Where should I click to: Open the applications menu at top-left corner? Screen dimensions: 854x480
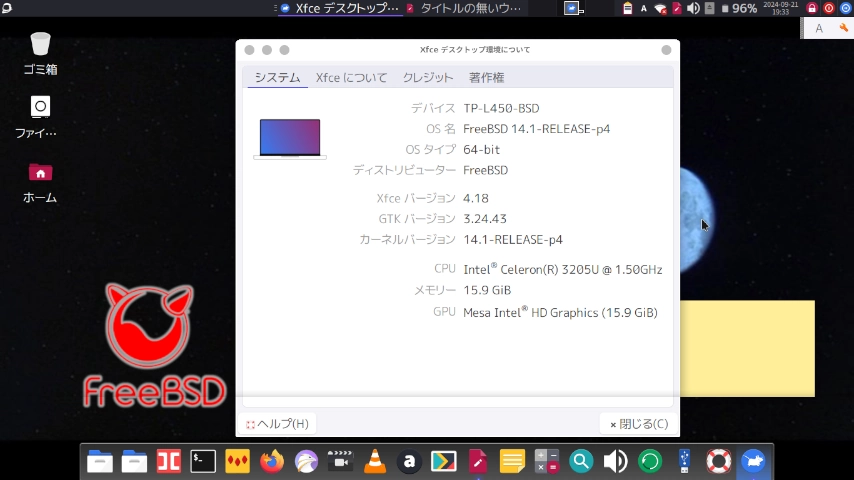click(7, 8)
